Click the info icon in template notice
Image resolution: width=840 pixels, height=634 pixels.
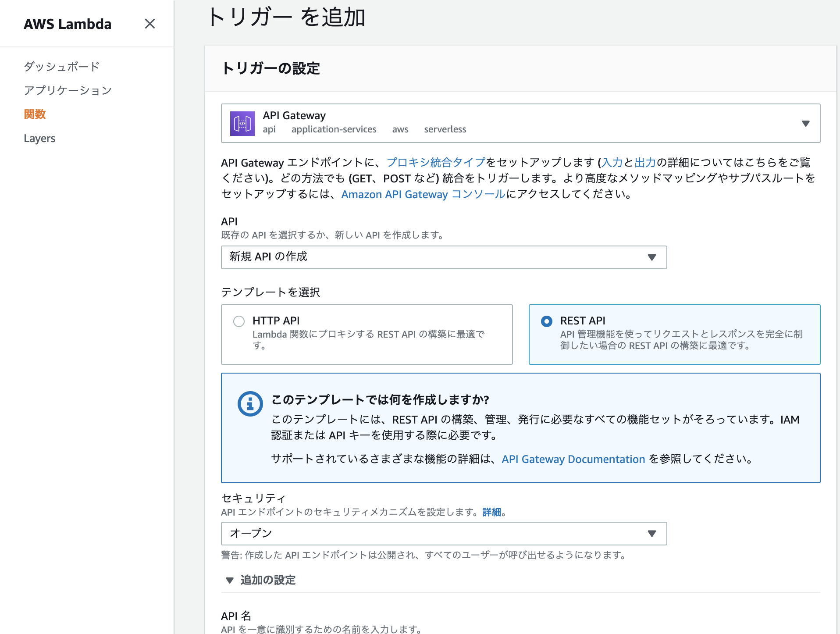(x=250, y=403)
